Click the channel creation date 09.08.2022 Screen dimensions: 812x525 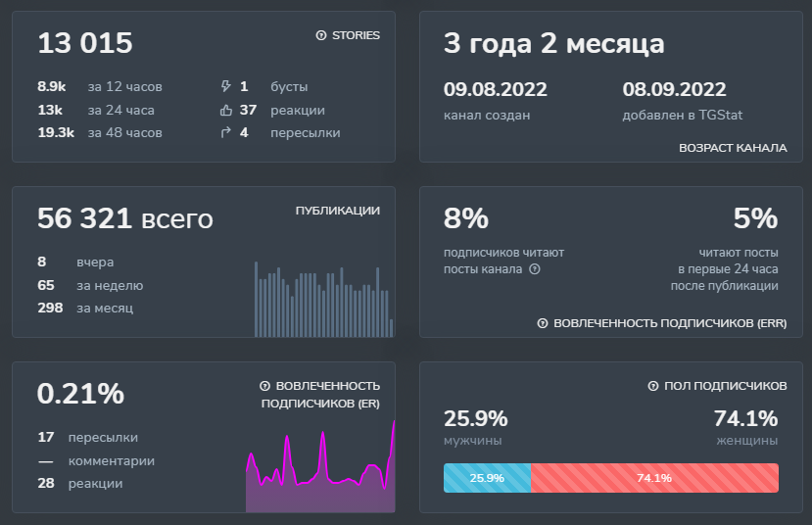pos(495,90)
